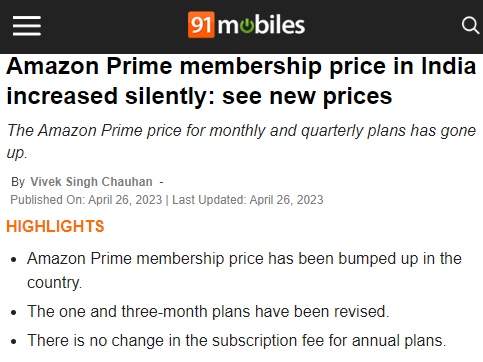This screenshot has height=362, width=483.
Task: Click the dash after the author's name
Action: tap(162, 182)
